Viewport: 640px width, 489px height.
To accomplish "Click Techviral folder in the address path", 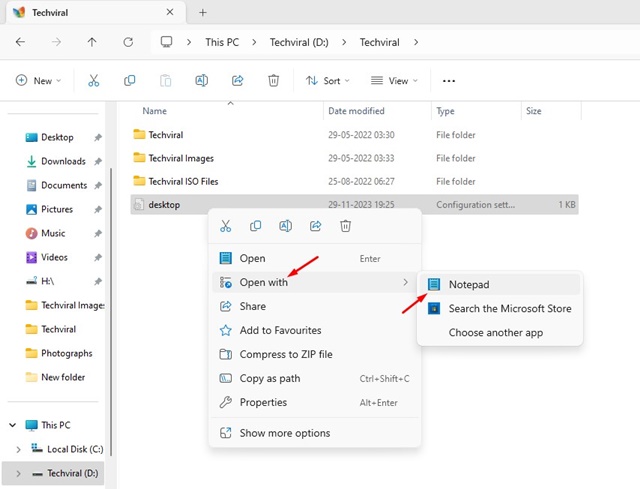I will click(x=380, y=42).
